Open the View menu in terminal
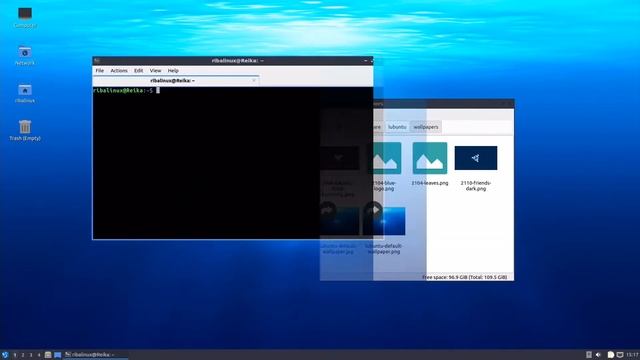640x360 pixels. (x=155, y=71)
